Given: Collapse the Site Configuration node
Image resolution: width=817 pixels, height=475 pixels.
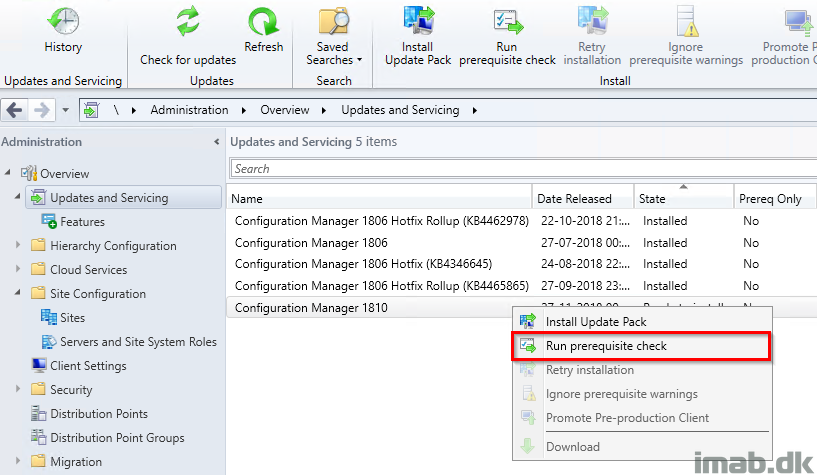Looking at the screenshot, I should [17, 292].
